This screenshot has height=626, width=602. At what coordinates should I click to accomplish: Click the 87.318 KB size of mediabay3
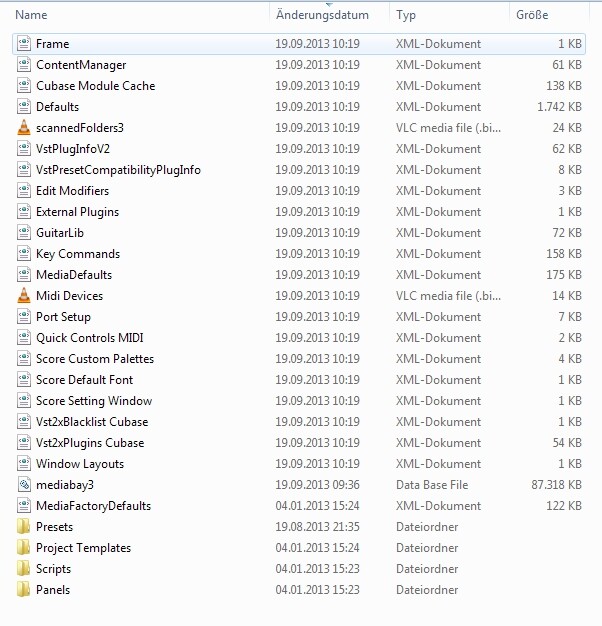(x=556, y=485)
